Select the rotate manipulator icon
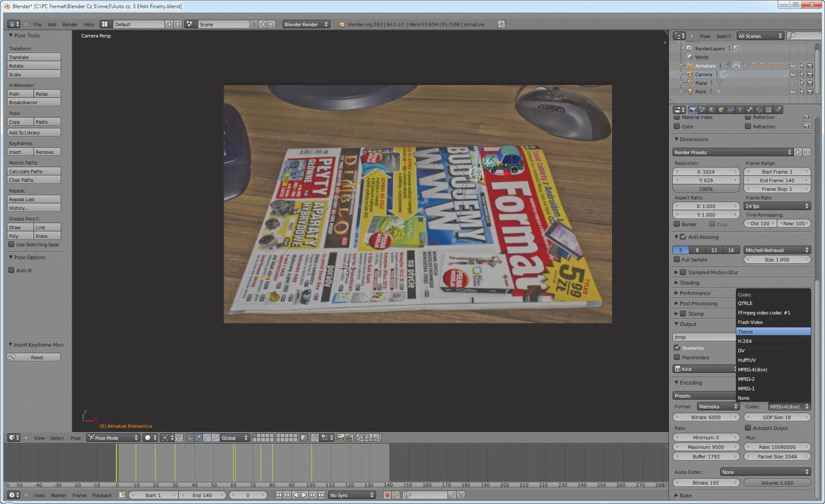The height and width of the screenshot is (504, 825). click(207, 438)
